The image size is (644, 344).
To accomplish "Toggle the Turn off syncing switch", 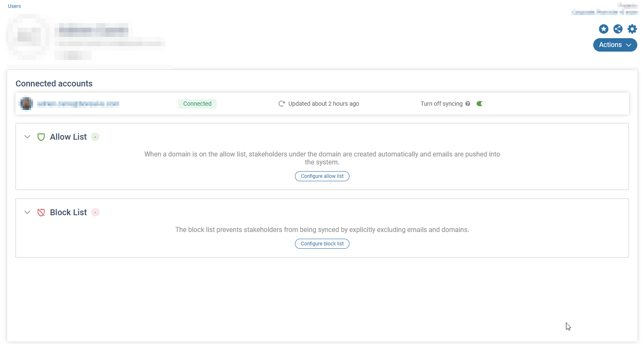I will 481,104.
